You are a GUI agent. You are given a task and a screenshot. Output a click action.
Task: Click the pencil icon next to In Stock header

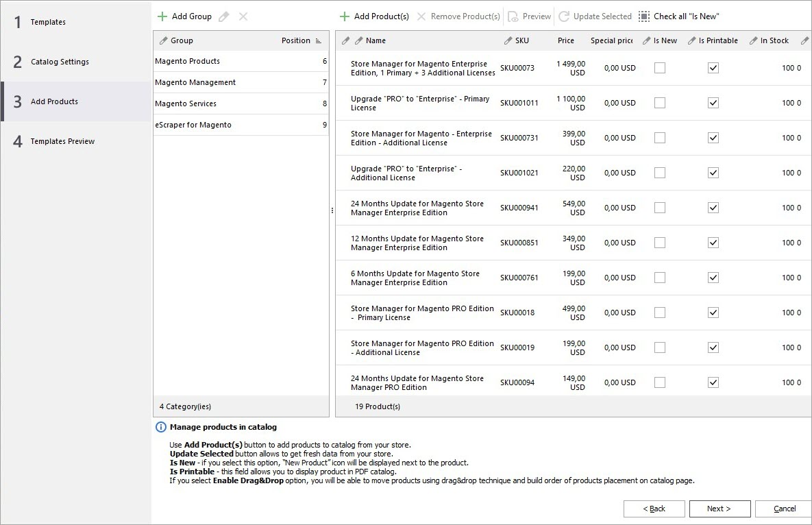click(x=754, y=40)
